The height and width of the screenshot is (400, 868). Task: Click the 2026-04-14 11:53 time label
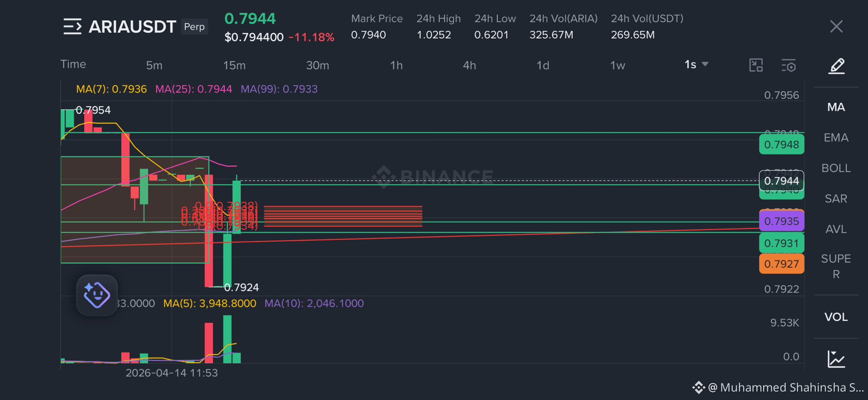point(172,373)
